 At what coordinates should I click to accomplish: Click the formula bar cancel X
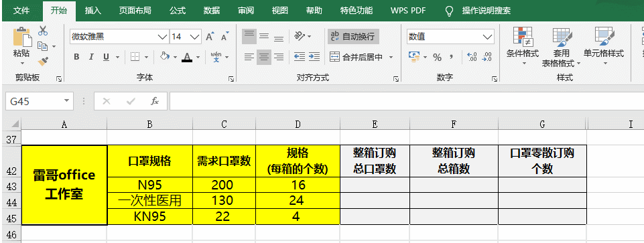pos(107,101)
